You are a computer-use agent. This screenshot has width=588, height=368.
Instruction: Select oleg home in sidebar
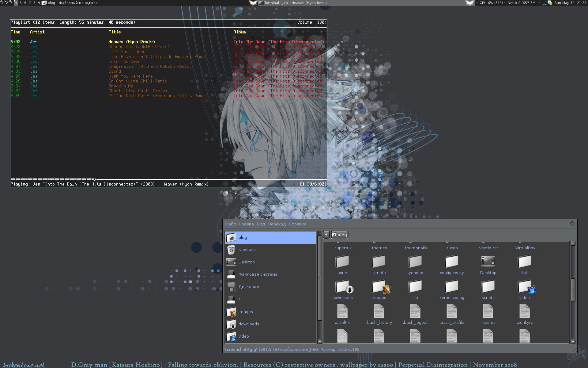coord(270,237)
